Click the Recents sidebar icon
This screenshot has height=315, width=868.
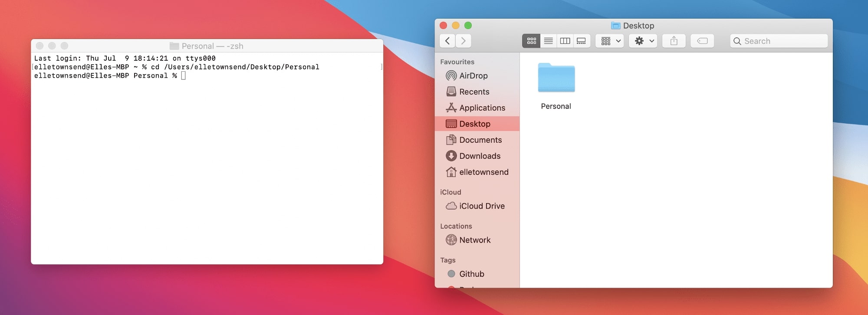click(x=451, y=92)
